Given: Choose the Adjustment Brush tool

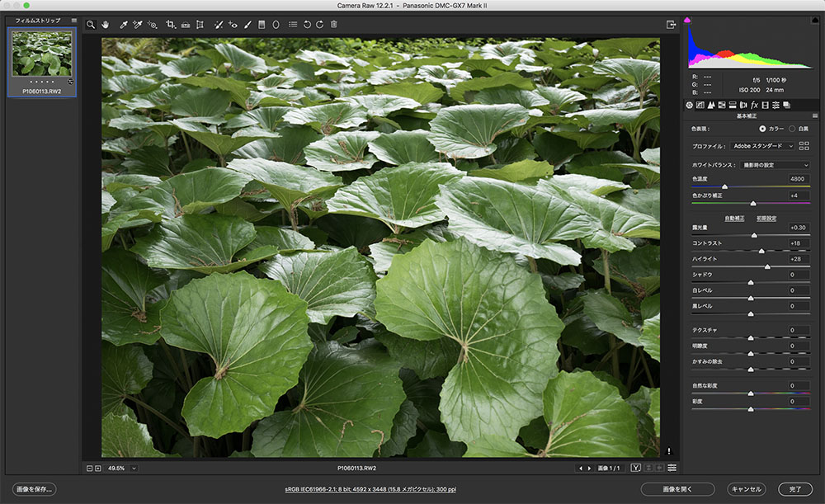Looking at the screenshot, I should (x=247, y=25).
